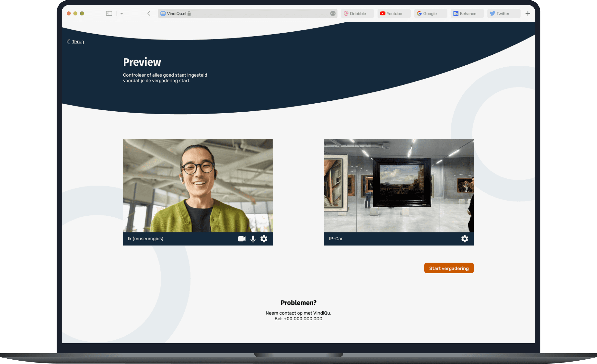Open the Google tab

click(x=430, y=14)
